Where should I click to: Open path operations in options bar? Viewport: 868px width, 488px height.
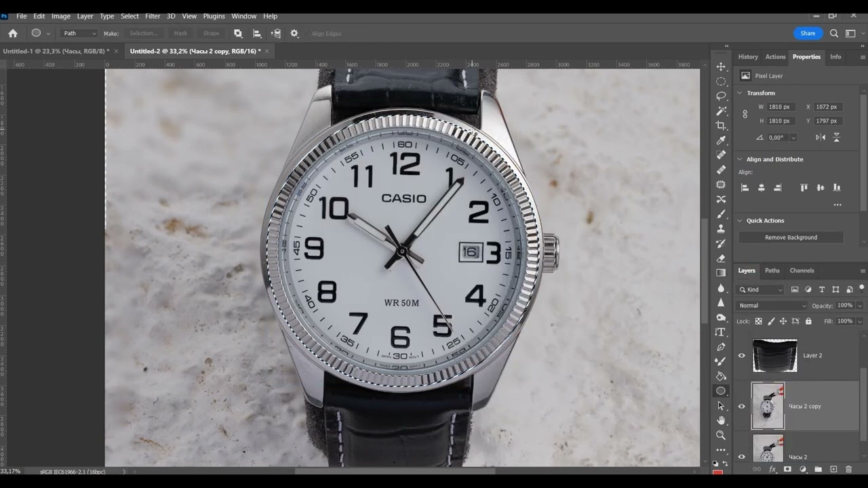coord(238,33)
